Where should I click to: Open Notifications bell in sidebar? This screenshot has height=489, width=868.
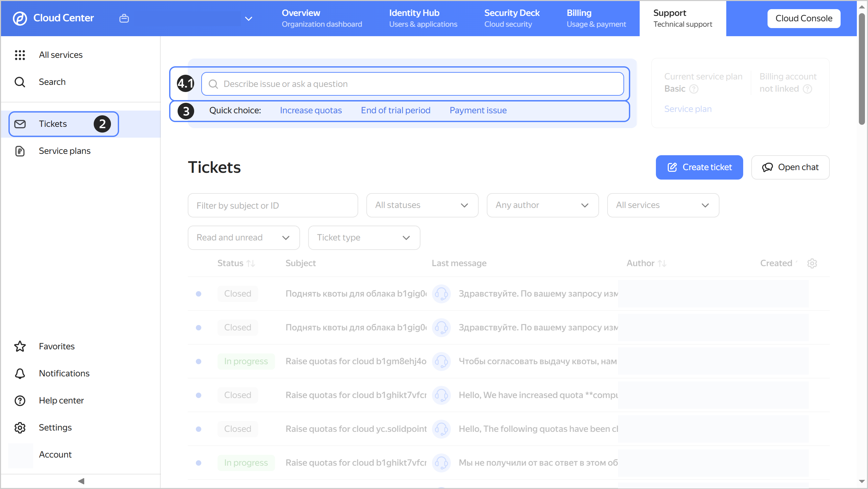pyautogui.click(x=20, y=373)
